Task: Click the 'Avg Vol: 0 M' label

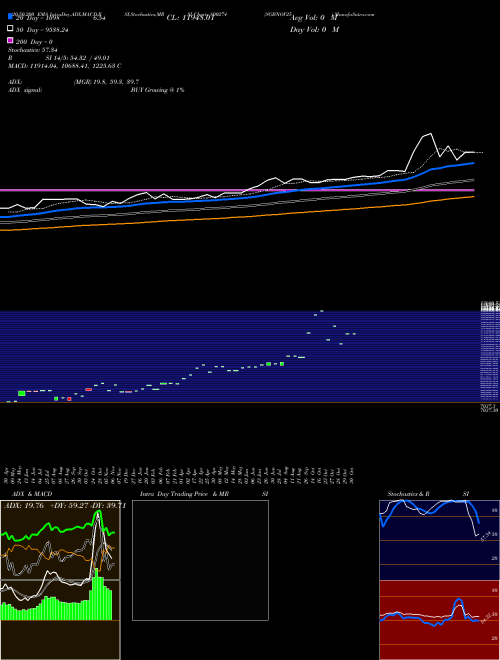Action: [x=314, y=18]
